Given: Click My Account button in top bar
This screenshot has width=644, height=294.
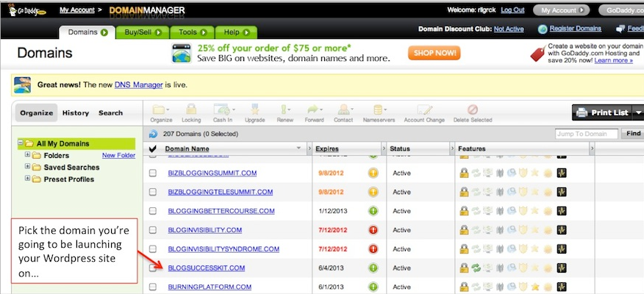Looking at the screenshot, I should (561, 10).
